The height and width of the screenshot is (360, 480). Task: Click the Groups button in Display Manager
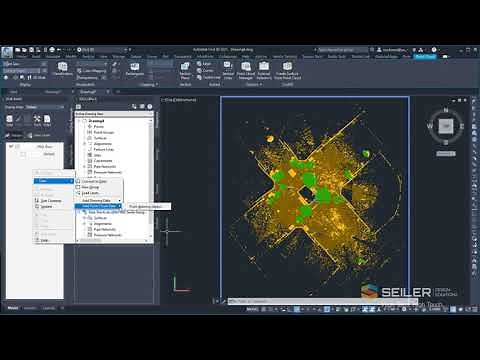14,135
